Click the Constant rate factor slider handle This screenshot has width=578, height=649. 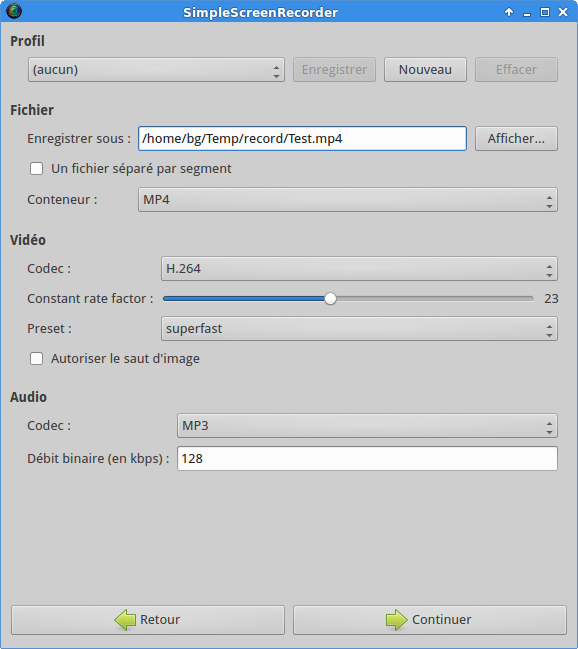point(330,298)
